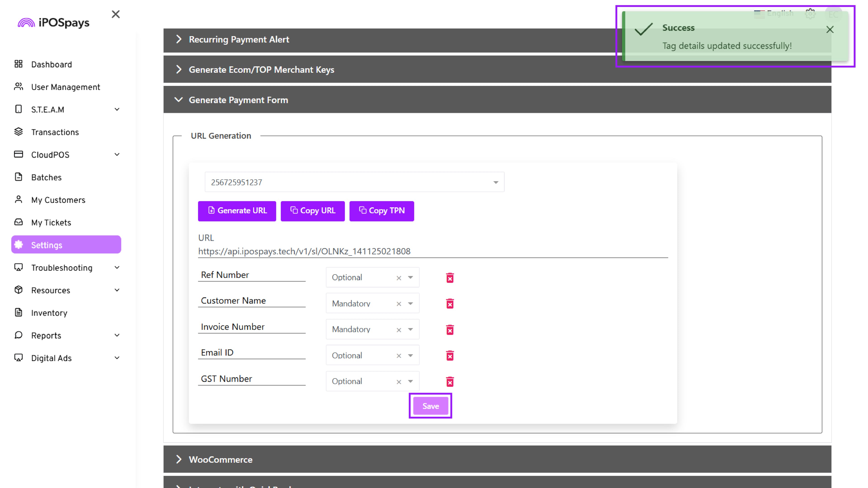Open Transactions in the sidebar
This screenshot has width=868, height=488.
(x=55, y=132)
